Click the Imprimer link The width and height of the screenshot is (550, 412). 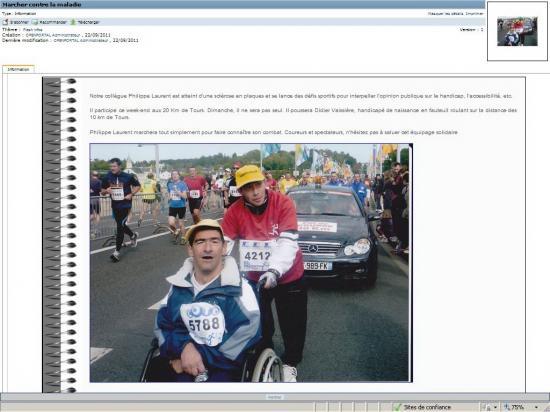click(474, 14)
